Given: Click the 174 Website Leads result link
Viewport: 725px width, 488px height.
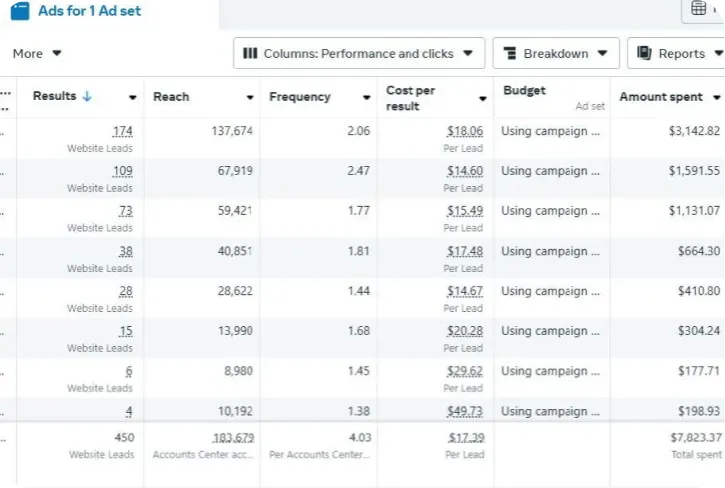Looking at the screenshot, I should click(x=123, y=131).
